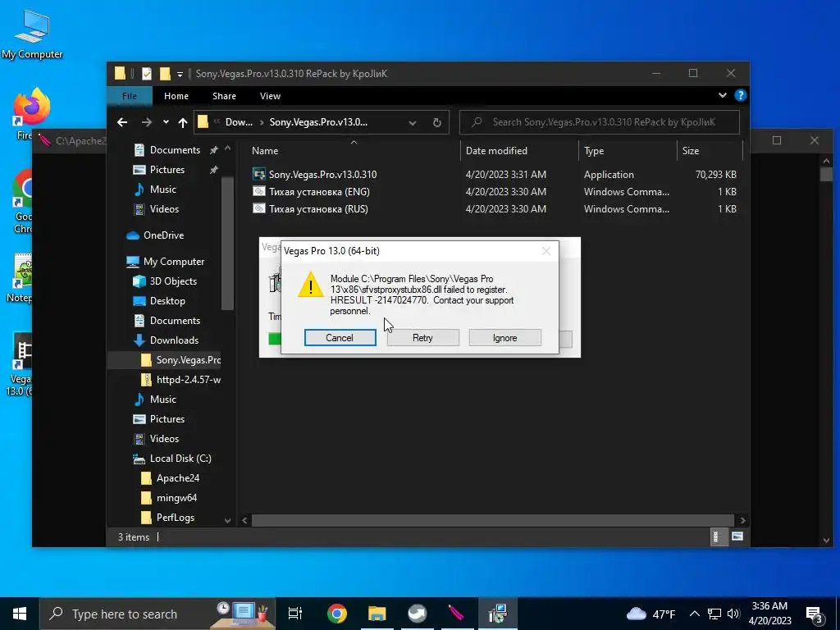The image size is (840, 630).
Task: Show hidden system tray icons
Action: (x=694, y=614)
